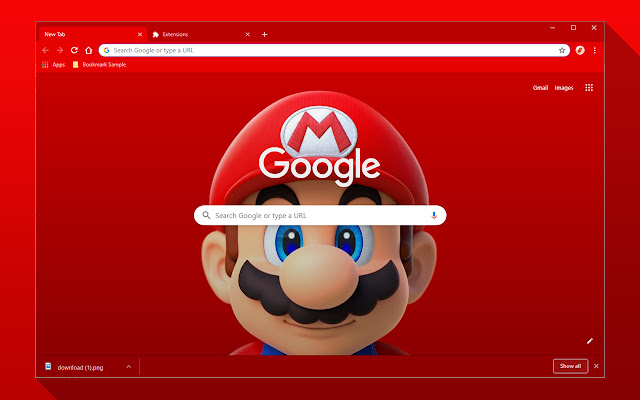640x400 pixels.
Task: Click Show all downloads
Action: pyautogui.click(x=570, y=366)
